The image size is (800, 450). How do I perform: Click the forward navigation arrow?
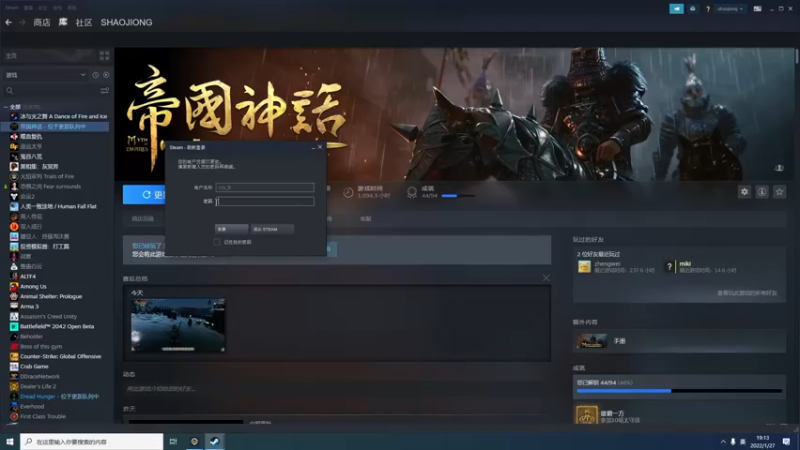coord(22,22)
